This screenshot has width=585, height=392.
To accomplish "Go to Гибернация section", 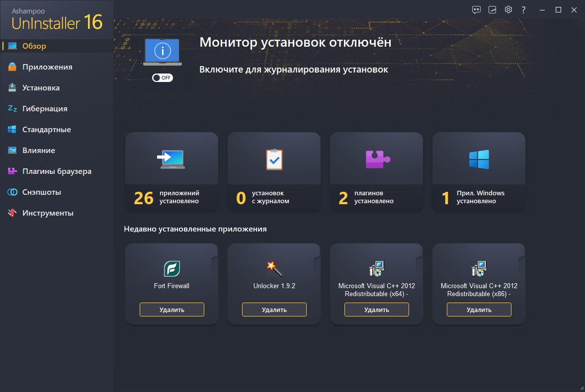I will (45, 109).
